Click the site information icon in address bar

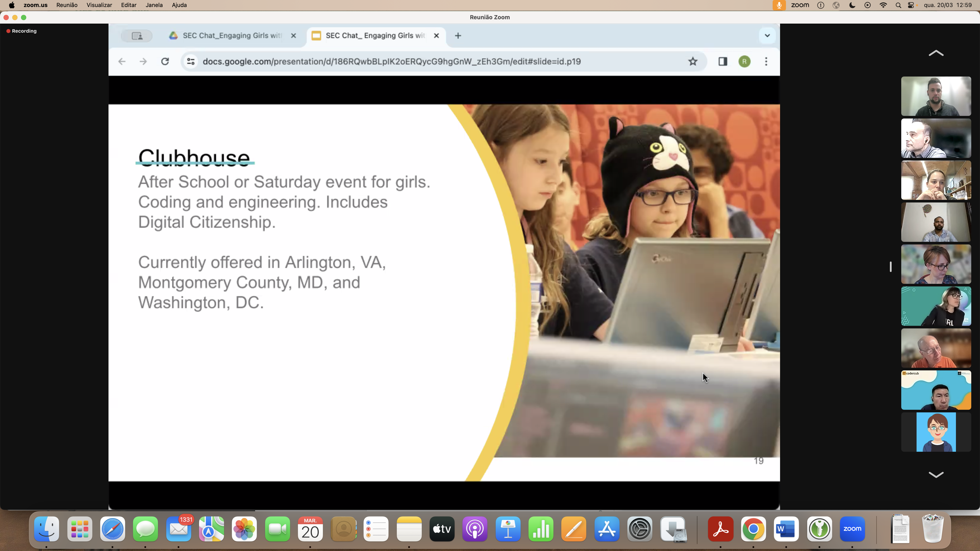[x=191, y=62]
